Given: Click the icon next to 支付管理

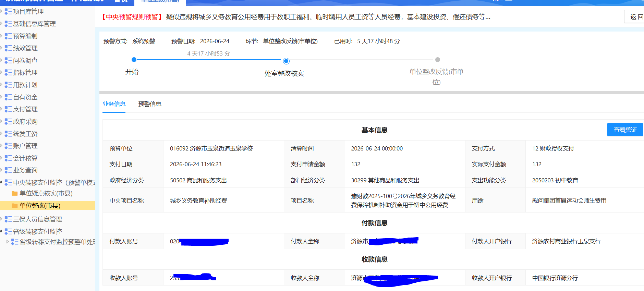Looking at the screenshot, I should 8,109.
